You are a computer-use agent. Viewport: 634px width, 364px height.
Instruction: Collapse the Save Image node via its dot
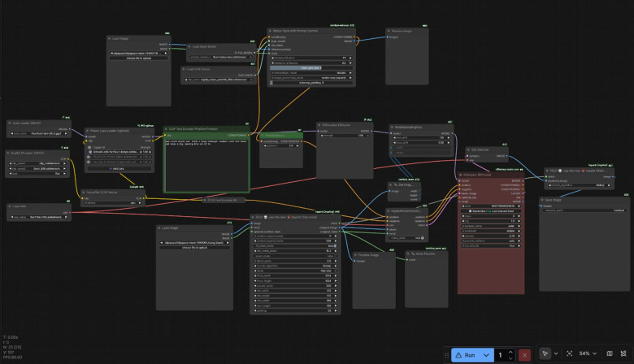click(x=542, y=200)
